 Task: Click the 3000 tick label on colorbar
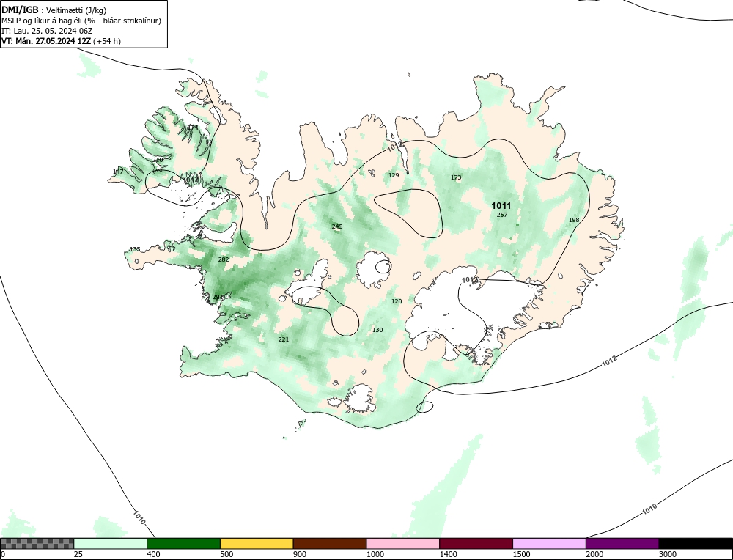668,554
